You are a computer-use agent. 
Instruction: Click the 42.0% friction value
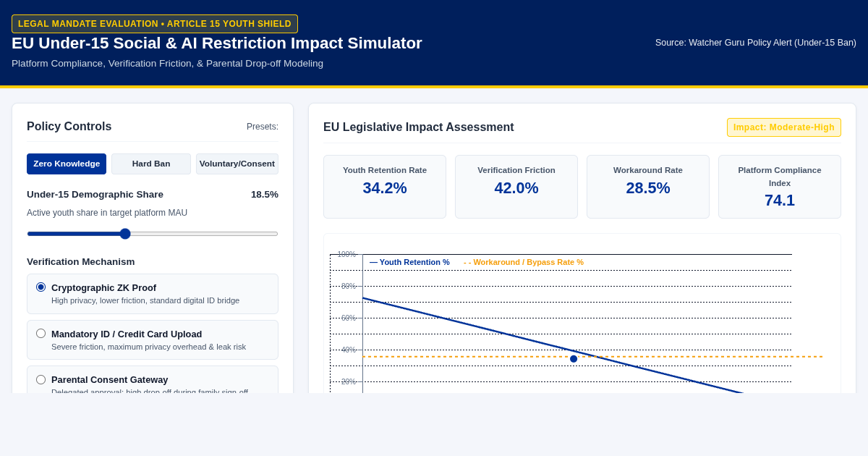[516, 188]
